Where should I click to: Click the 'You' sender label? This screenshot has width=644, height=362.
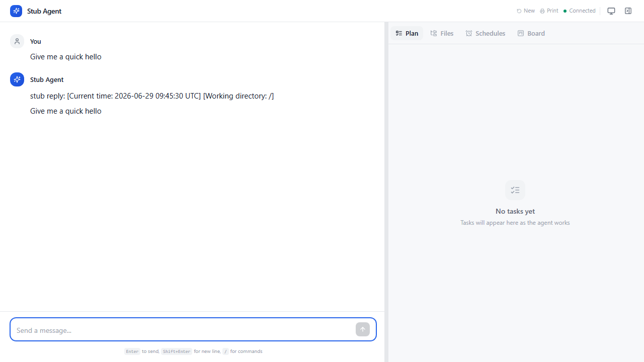36,41
